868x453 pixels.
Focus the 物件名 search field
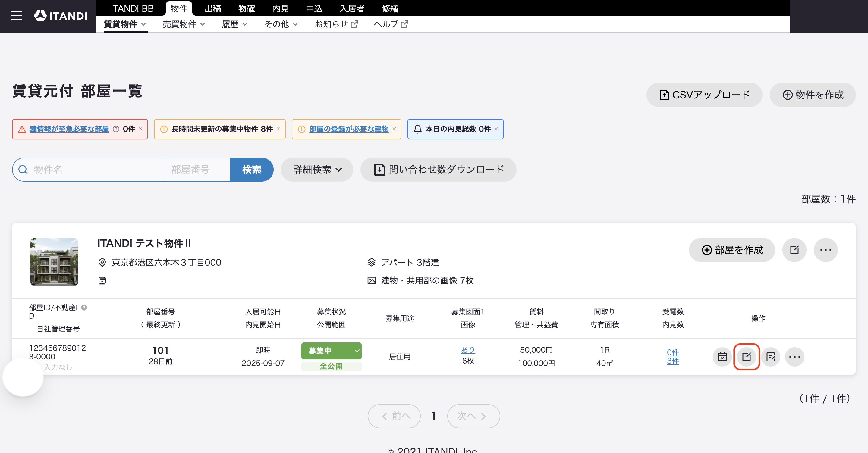pyautogui.click(x=89, y=170)
